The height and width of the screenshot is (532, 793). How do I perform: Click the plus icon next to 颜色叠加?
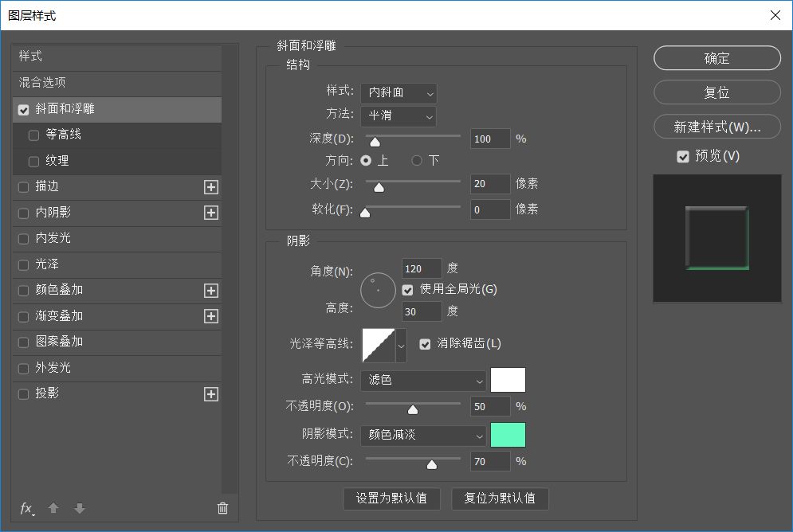point(211,291)
